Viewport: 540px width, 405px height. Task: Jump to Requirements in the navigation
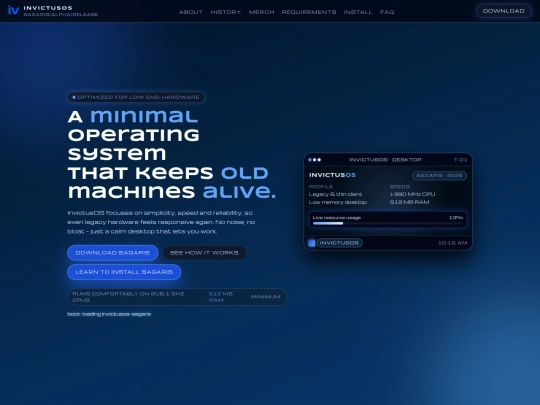[309, 12]
